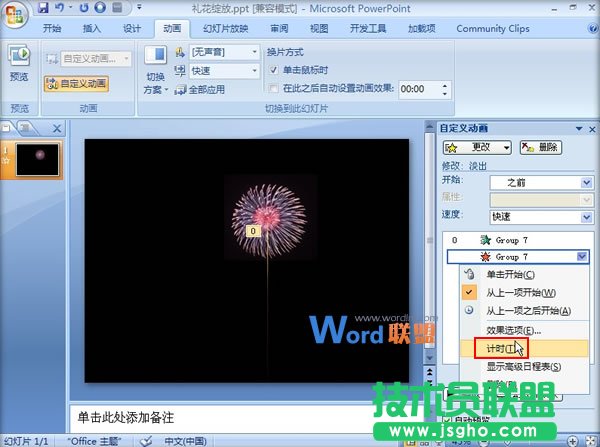Click the Save icon in quick access toolbar
The image size is (600, 447).
[x=43, y=7]
